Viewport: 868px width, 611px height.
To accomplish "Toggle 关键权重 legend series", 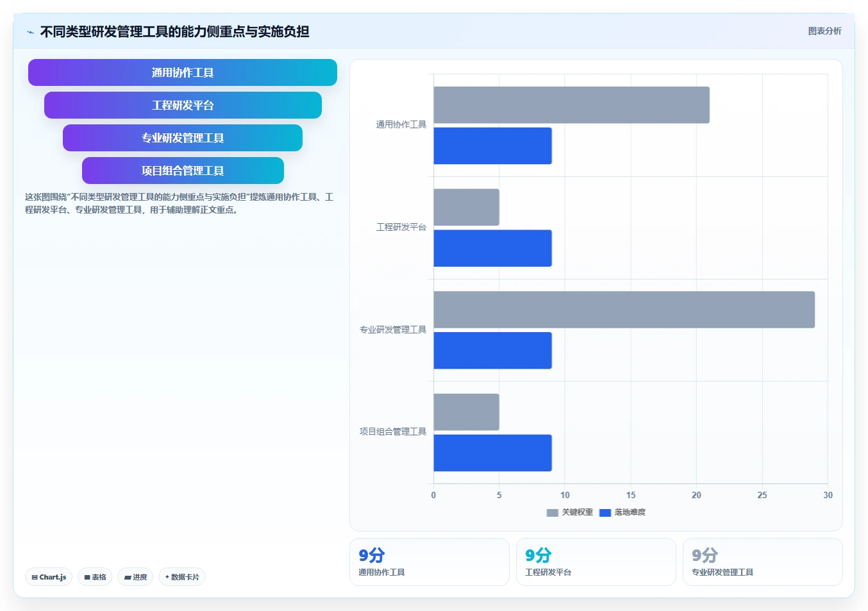I will pos(570,512).
